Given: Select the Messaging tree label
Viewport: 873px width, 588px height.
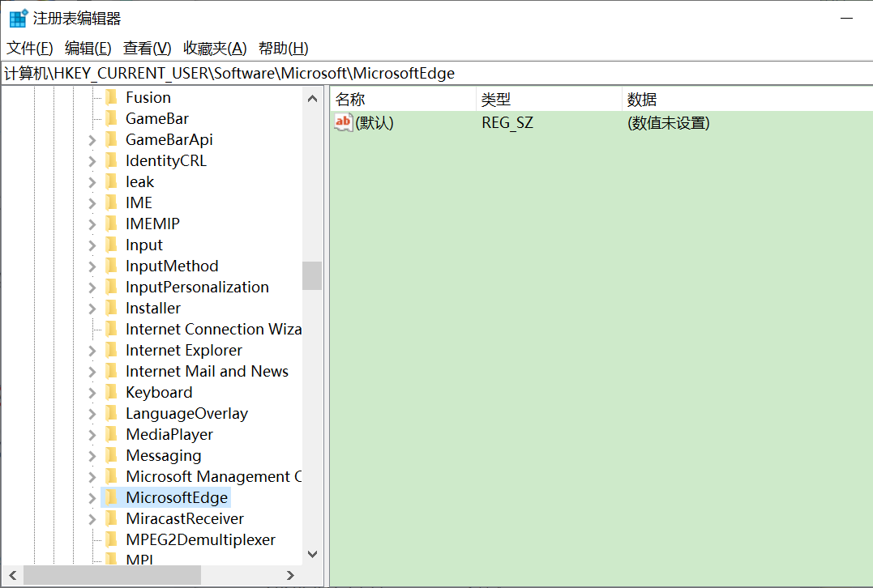Looking at the screenshot, I should coord(164,456).
